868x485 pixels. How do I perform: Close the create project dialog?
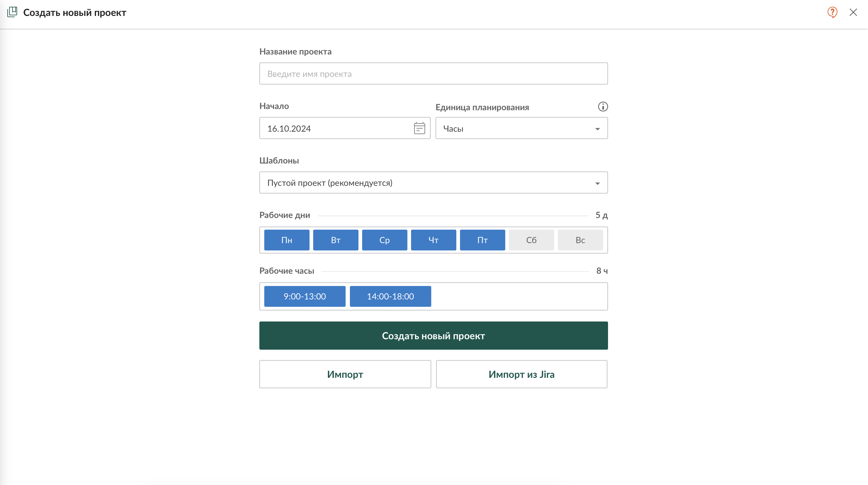853,13
